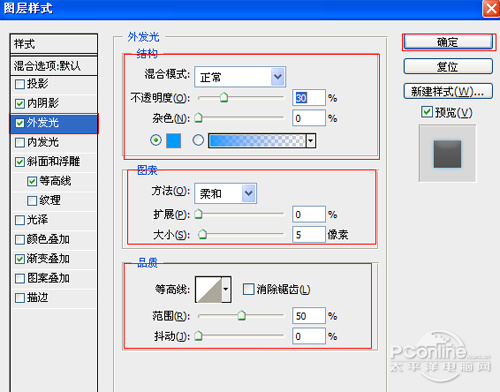Viewport: 500px width, 392px height.
Task: Select 混合选项:默认 blending options
Action: point(54,66)
